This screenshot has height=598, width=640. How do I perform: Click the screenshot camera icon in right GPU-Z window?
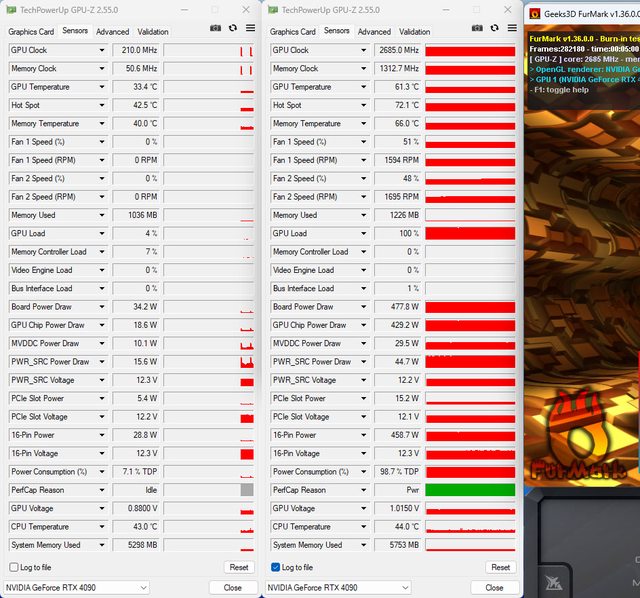477,29
